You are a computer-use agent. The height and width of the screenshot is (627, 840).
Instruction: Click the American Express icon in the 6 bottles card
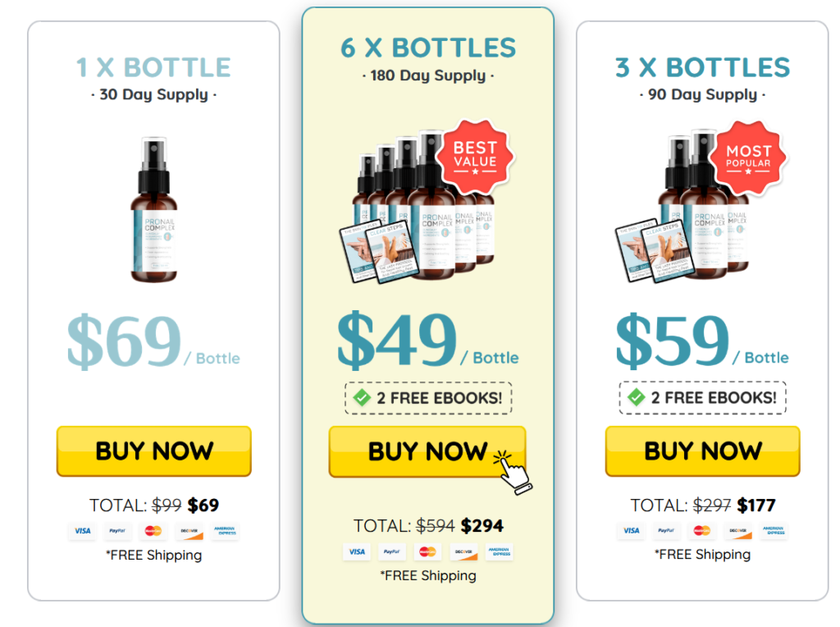tap(499, 551)
